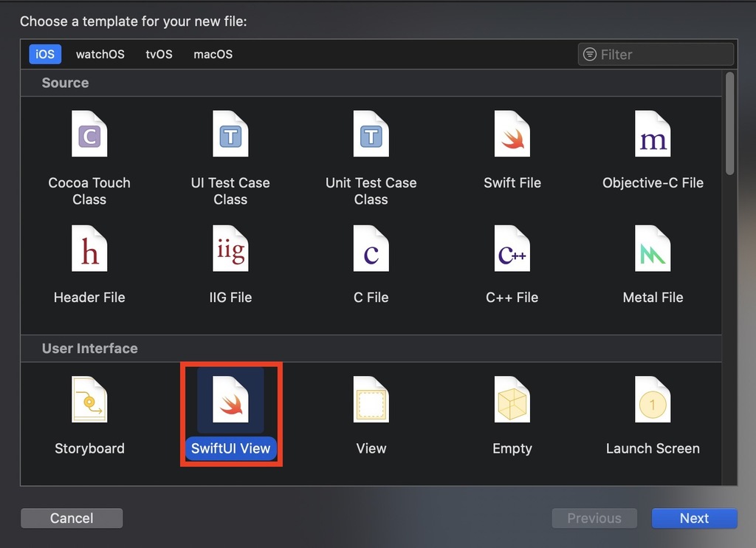This screenshot has width=756, height=548.
Task: Select the Empty interface template icon
Action: pyautogui.click(x=512, y=400)
